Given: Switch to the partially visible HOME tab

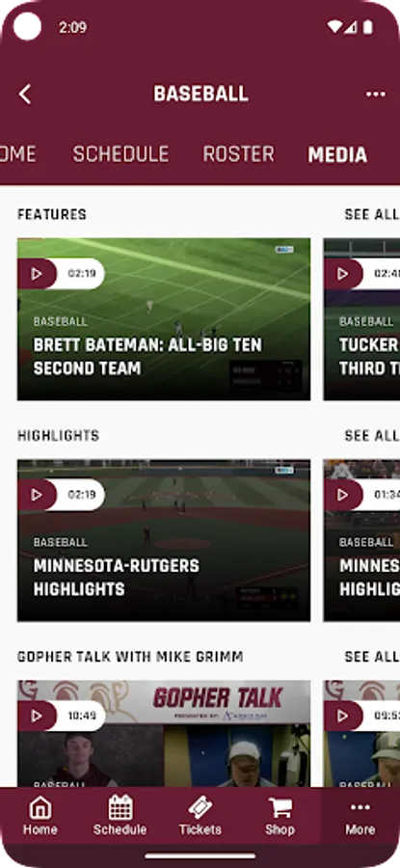Looking at the screenshot, I should 18,154.
